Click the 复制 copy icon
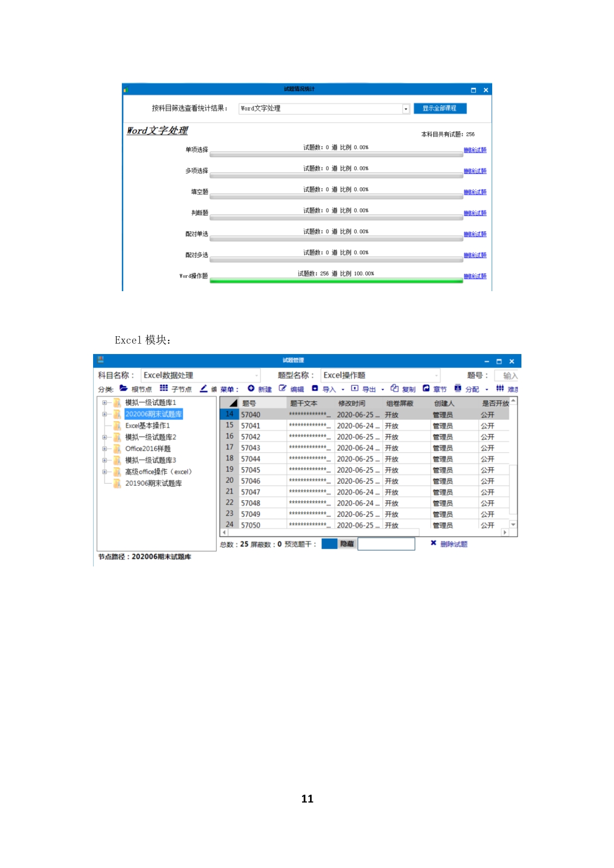Viewport: 614px width, 868px height. pos(394,389)
